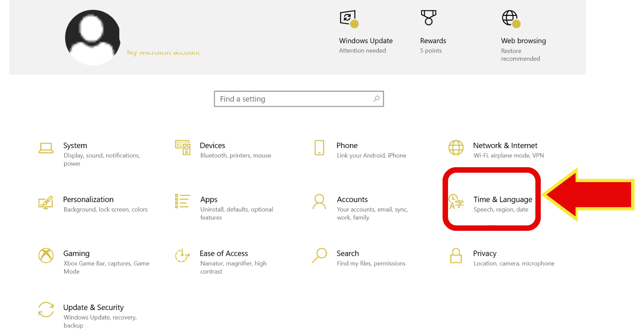Open the My Microsoft account link
The width and height of the screenshot is (644, 336).
[x=163, y=53]
